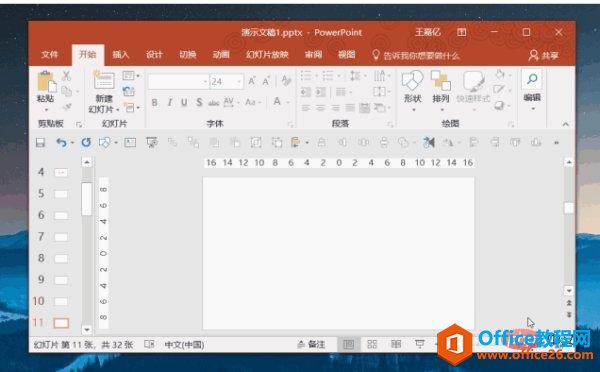This screenshot has height=372, width=600.
Task: Expand more quick access toolbar commands
Action: (556, 143)
